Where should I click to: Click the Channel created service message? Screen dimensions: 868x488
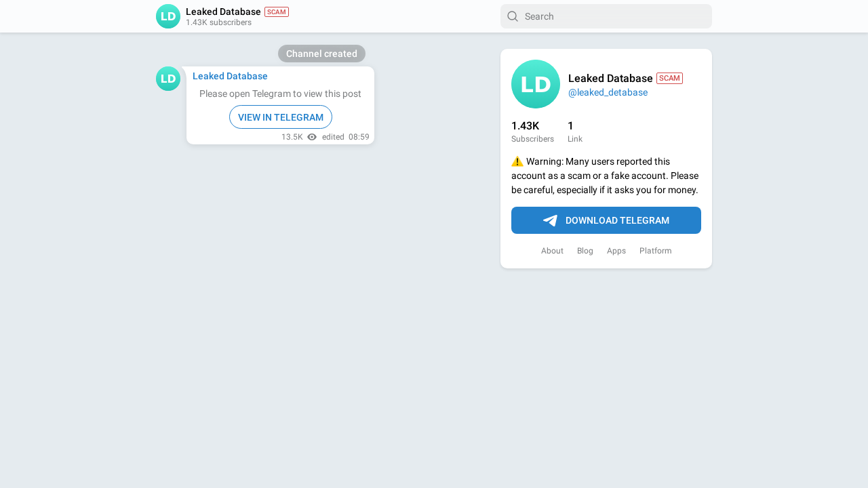321,54
